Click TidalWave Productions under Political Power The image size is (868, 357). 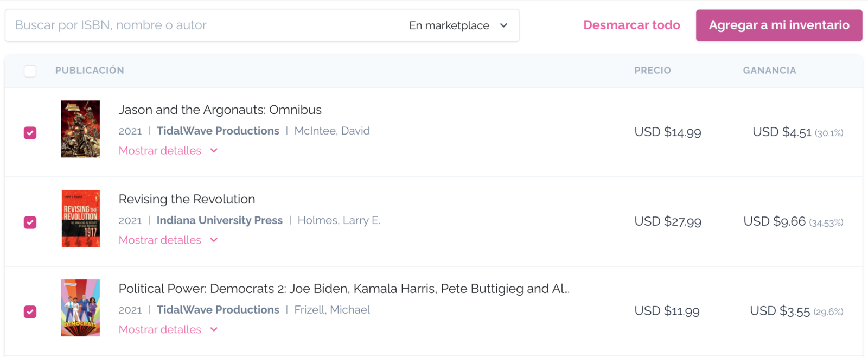[218, 310]
